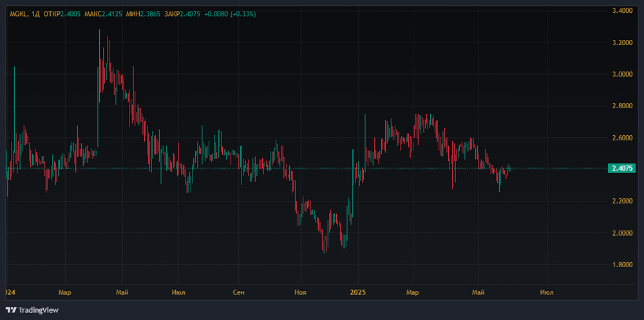Click the MGKL ticker symbol label

(18, 14)
